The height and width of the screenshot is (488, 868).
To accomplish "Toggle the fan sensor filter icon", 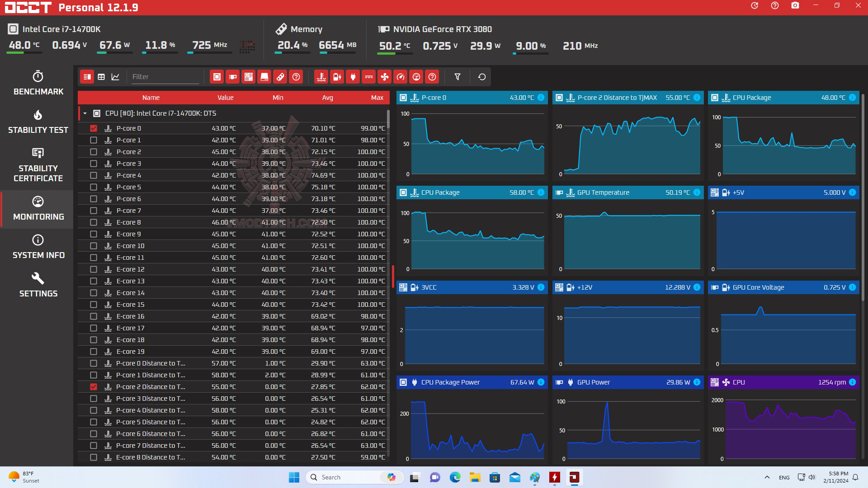I will tap(384, 77).
